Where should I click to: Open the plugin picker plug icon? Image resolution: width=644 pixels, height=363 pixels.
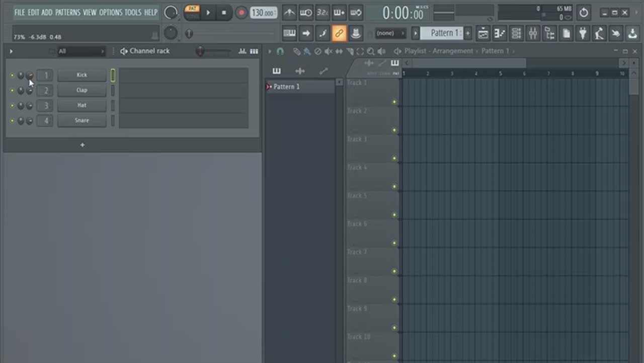click(583, 34)
